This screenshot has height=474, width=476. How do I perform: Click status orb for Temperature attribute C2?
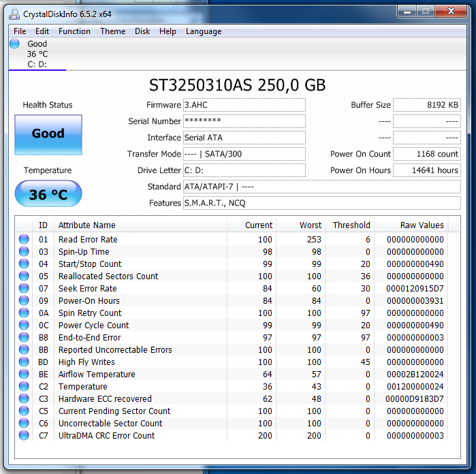[x=24, y=386]
